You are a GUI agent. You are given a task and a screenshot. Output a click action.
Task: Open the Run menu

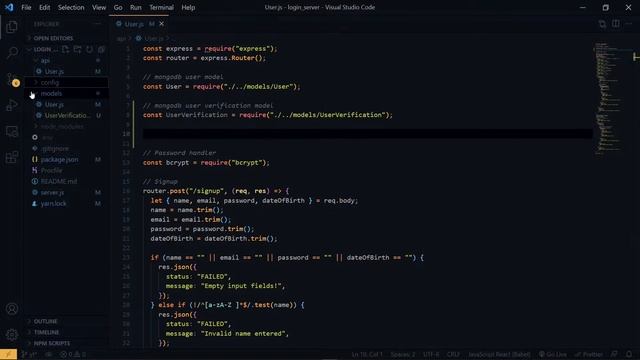point(136,7)
